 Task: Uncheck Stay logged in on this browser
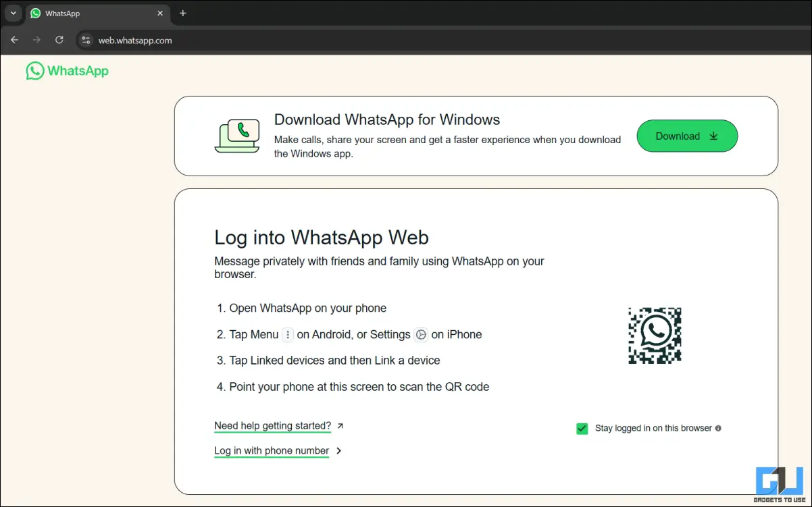point(582,429)
